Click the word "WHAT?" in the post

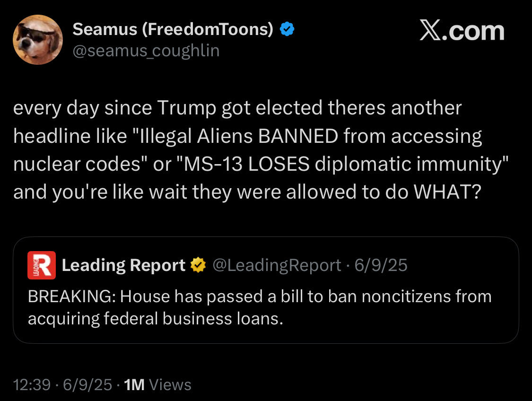coord(446,191)
